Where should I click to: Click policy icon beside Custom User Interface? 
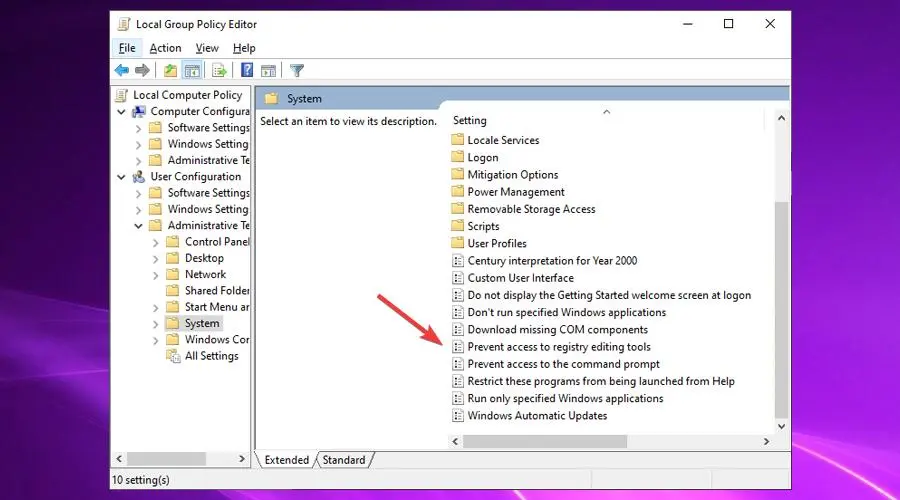click(x=457, y=278)
